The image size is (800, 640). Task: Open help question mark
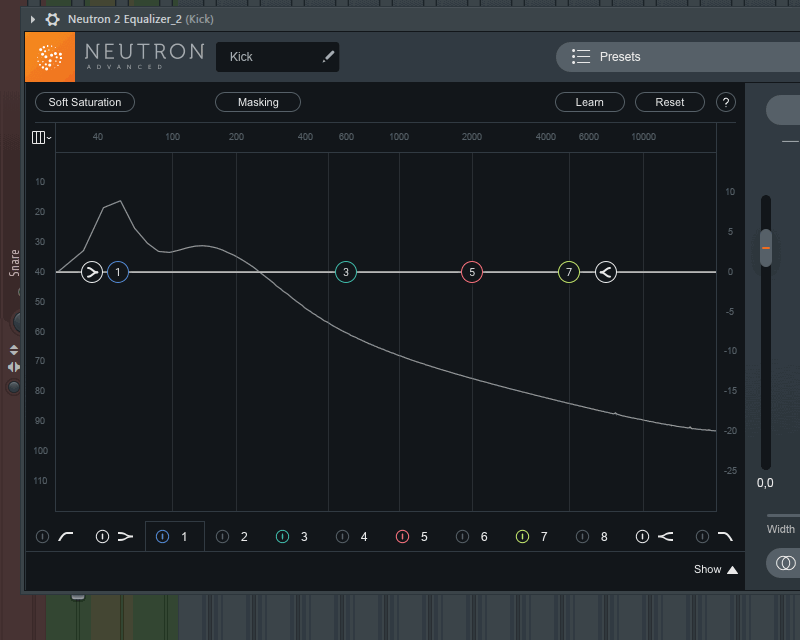tap(726, 102)
